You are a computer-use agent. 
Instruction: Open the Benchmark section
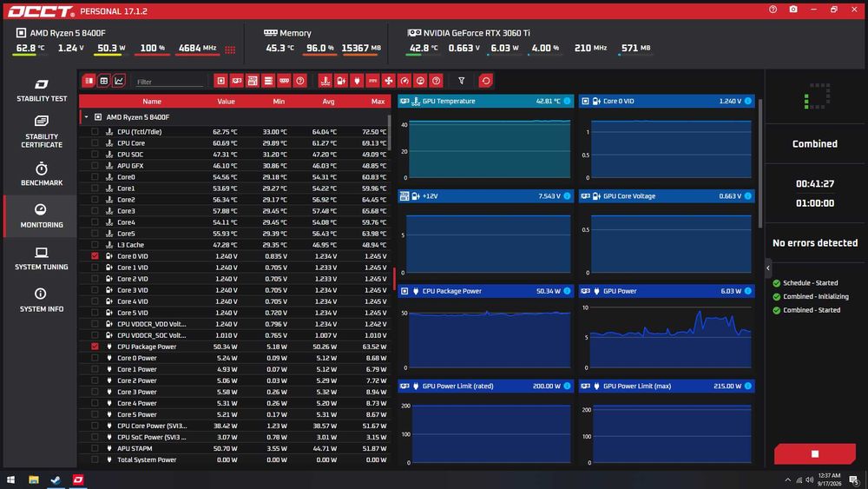42,174
